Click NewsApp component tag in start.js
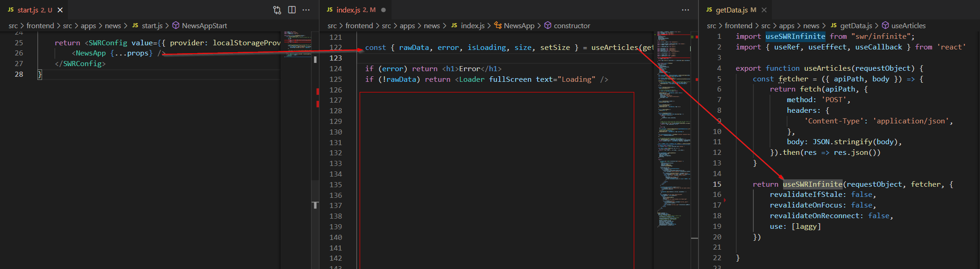Screen dimensions: 980x269 point(91,53)
